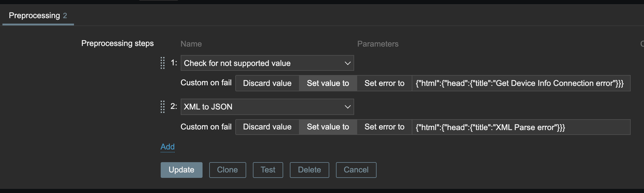Select 'Set error to' for step 1
Screen dimensions: 644x193
[384, 83]
